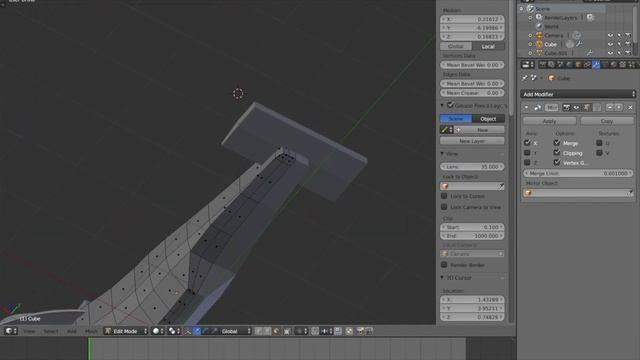This screenshot has height=360, width=640.
Task: Open the Edit Mode selector dropdown
Action: (x=125, y=331)
